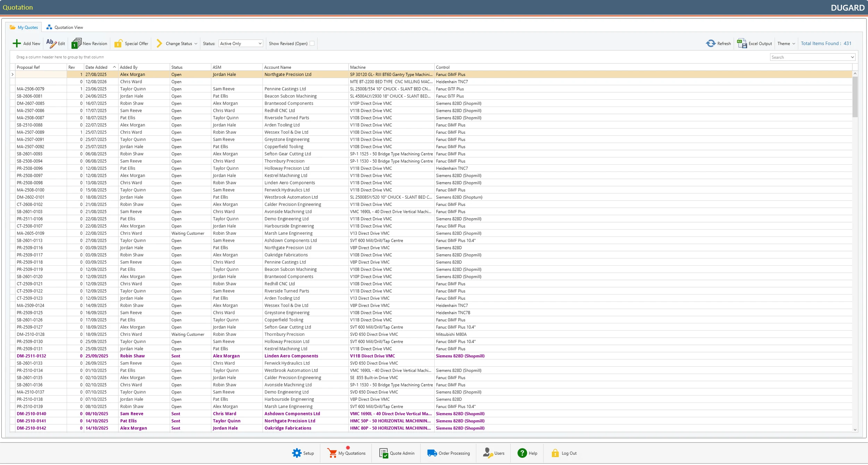Open the Search box dropdown arrow
This screenshot has width=868, height=465.
(852, 57)
